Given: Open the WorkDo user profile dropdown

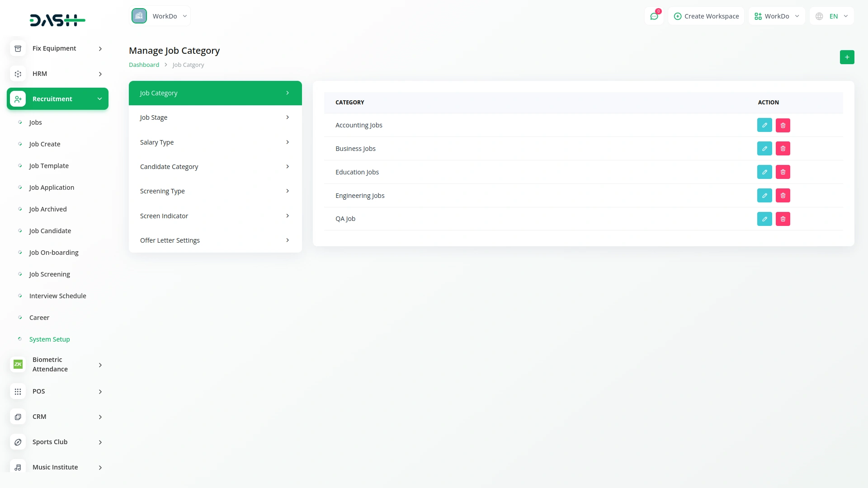Looking at the screenshot, I should 777,16.
